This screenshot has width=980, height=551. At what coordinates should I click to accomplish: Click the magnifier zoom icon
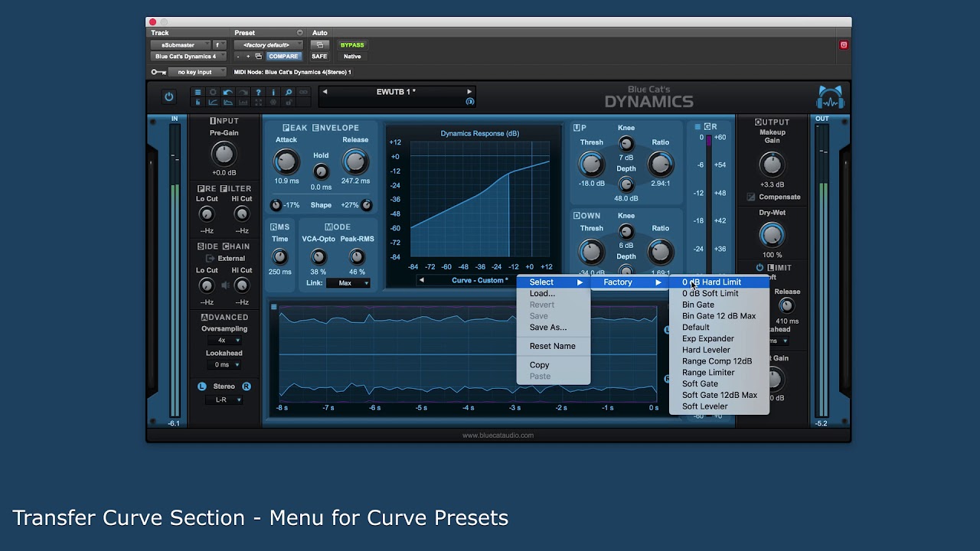point(289,93)
